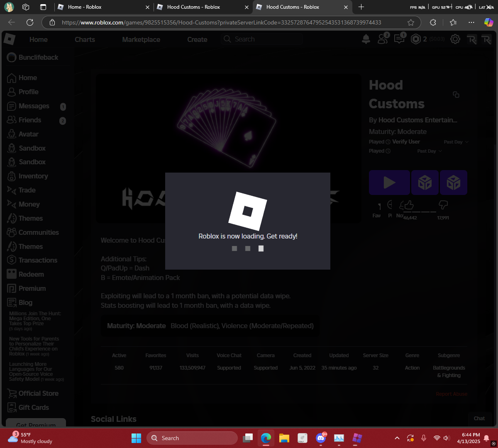498x448 pixels.
Task: Click the thumbs-down dislike icon
Action: pos(443,205)
